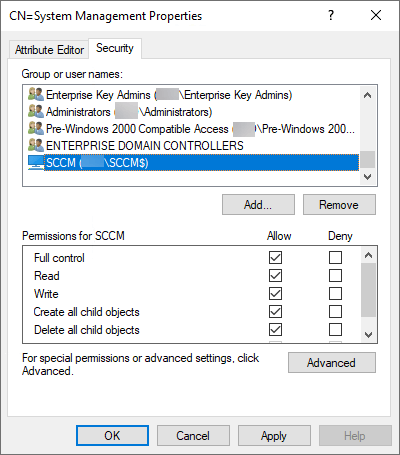Select the Enterprise Key Admins group icon

point(36,95)
